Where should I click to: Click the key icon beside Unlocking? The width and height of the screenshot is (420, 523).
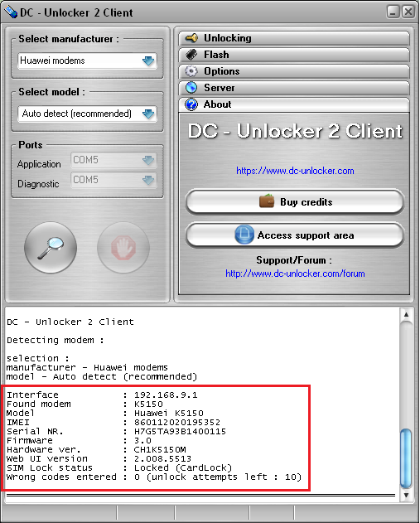point(191,38)
